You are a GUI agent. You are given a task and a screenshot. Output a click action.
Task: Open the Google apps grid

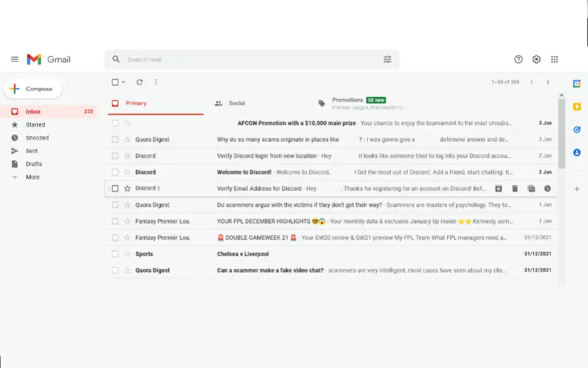[555, 59]
